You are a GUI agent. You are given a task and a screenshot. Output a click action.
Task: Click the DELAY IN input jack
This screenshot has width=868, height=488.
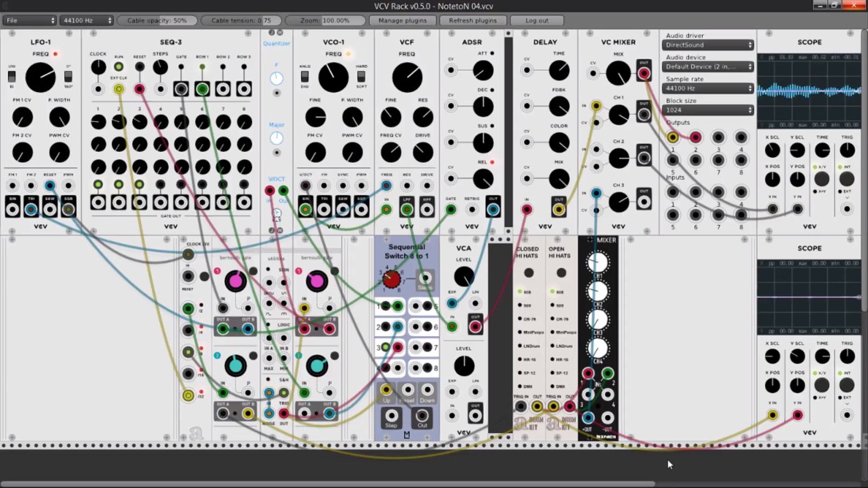pyautogui.click(x=527, y=209)
